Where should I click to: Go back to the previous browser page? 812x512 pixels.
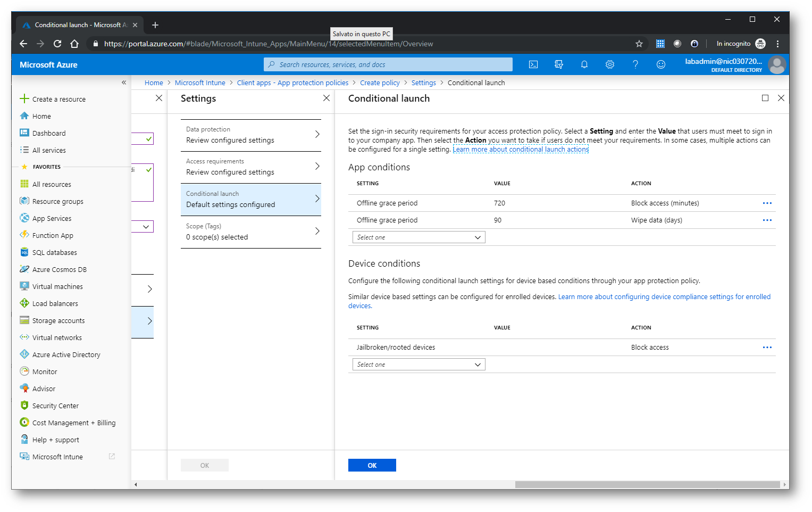pos(23,44)
